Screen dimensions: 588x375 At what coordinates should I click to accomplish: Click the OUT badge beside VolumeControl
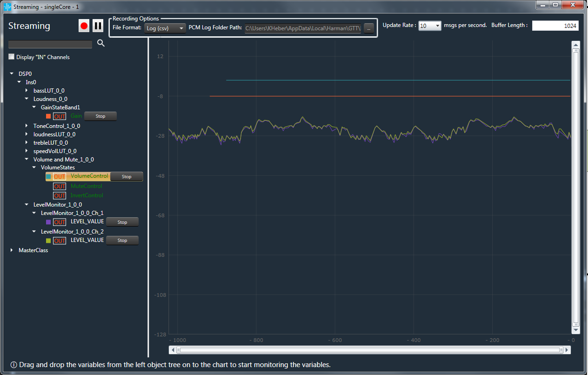[60, 177]
